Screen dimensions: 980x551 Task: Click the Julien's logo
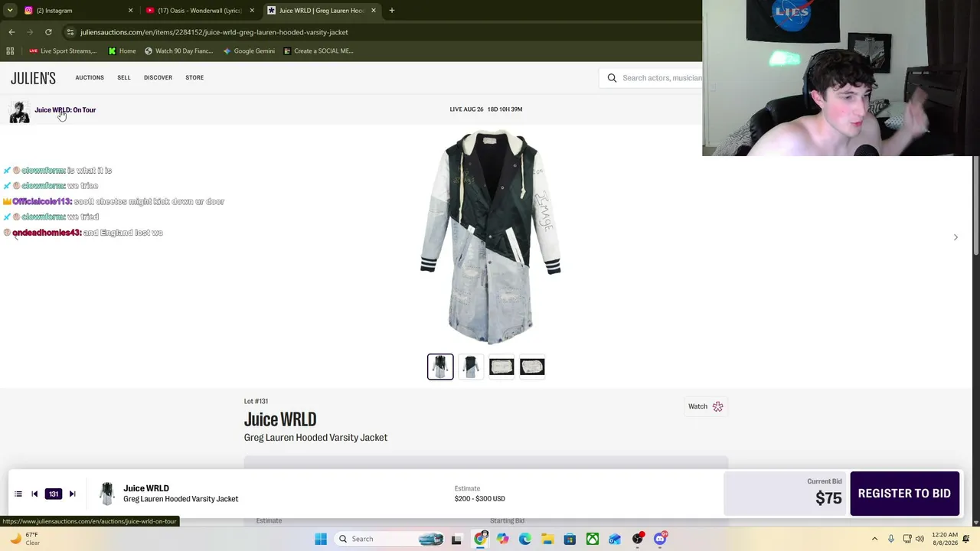pos(33,78)
